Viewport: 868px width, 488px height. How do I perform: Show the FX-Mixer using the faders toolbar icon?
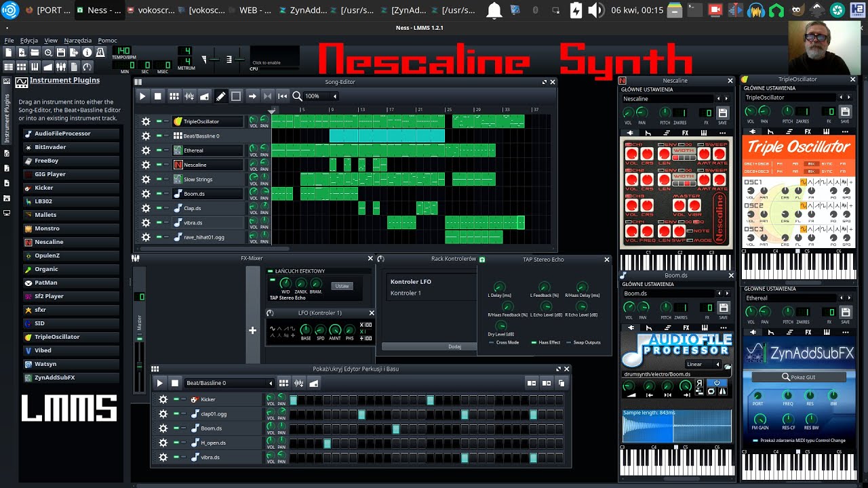(x=61, y=66)
